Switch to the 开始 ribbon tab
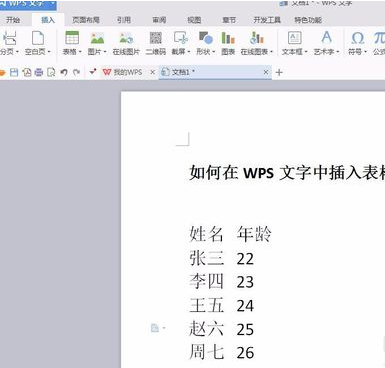This screenshot has height=368, width=385. coord(13,20)
